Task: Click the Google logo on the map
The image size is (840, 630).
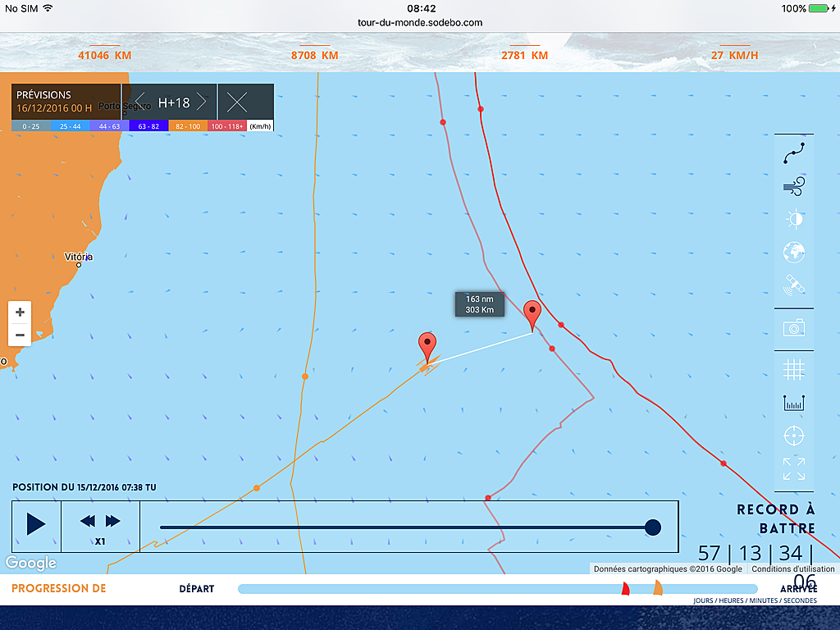Action: 31,563
